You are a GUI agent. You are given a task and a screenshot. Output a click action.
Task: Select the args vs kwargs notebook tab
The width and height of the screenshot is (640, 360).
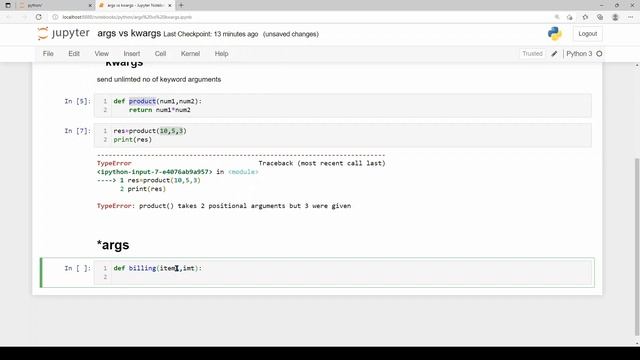tap(135, 5)
